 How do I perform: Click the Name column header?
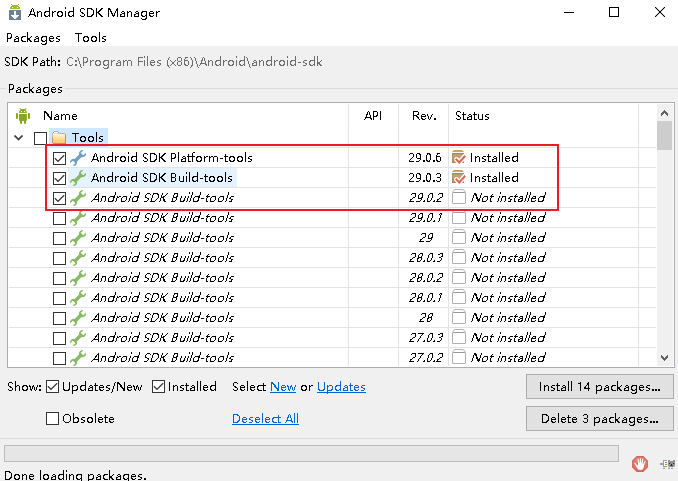tap(60, 116)
